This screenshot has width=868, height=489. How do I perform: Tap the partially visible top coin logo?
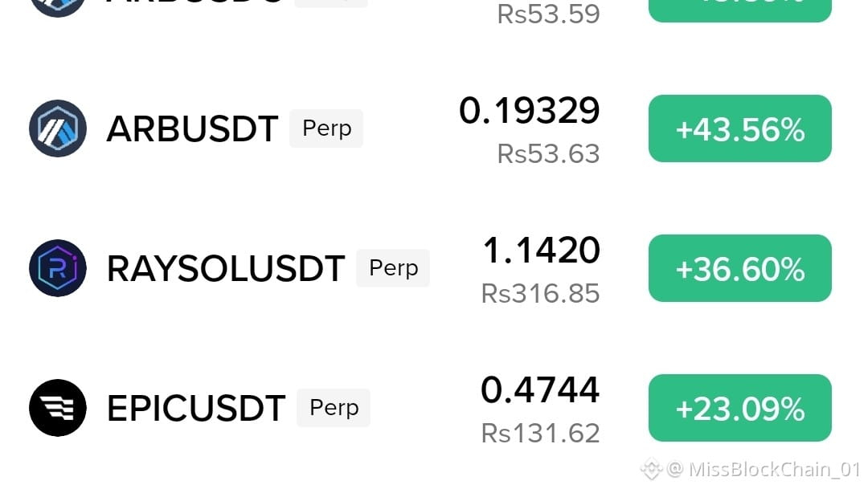pyautogui.click(x=58, y=8)
